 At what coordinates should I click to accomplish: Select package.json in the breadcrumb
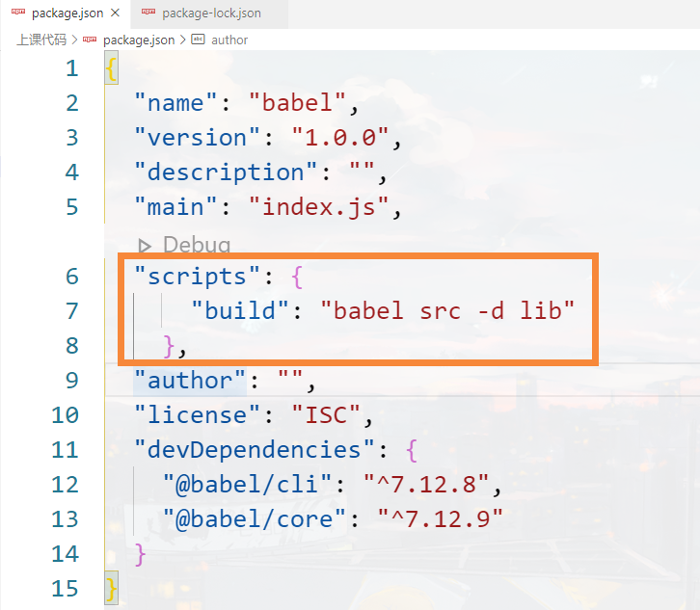tap(139, 40)
